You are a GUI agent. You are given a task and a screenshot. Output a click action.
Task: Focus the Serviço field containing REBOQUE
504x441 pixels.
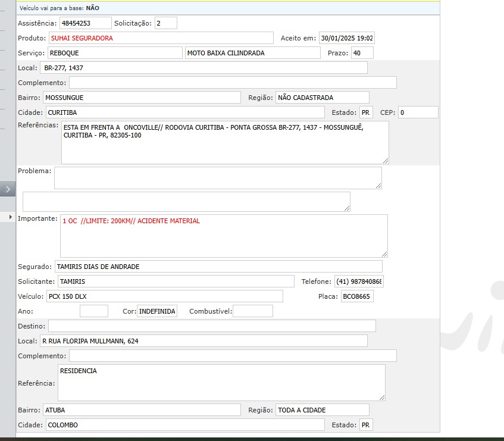click(114, 53)
